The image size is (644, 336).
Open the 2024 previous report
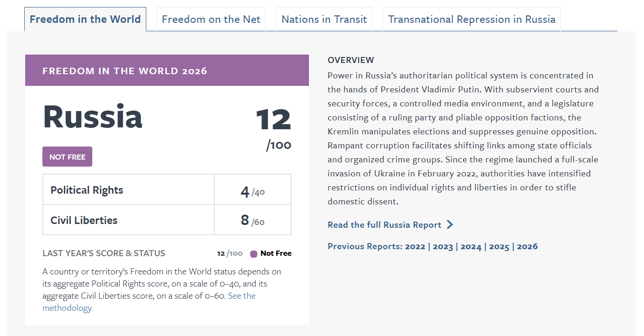pyautogui.click(x=471, y=246)
